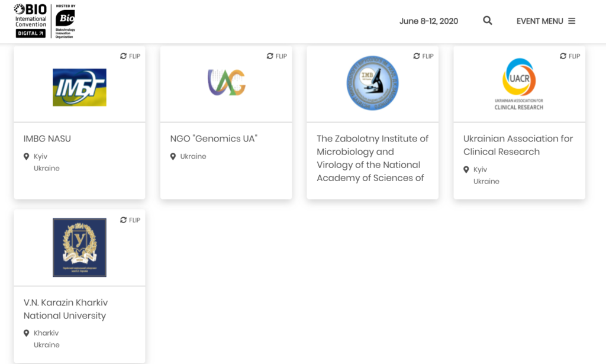The image size is (606, 364).
Task: Click the Karazin University crest logo
Action: [x=80, y=247]
